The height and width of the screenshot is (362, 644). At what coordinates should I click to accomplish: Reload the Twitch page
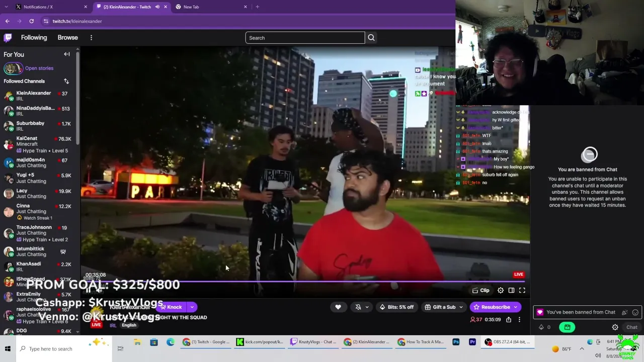pos(31,21)
